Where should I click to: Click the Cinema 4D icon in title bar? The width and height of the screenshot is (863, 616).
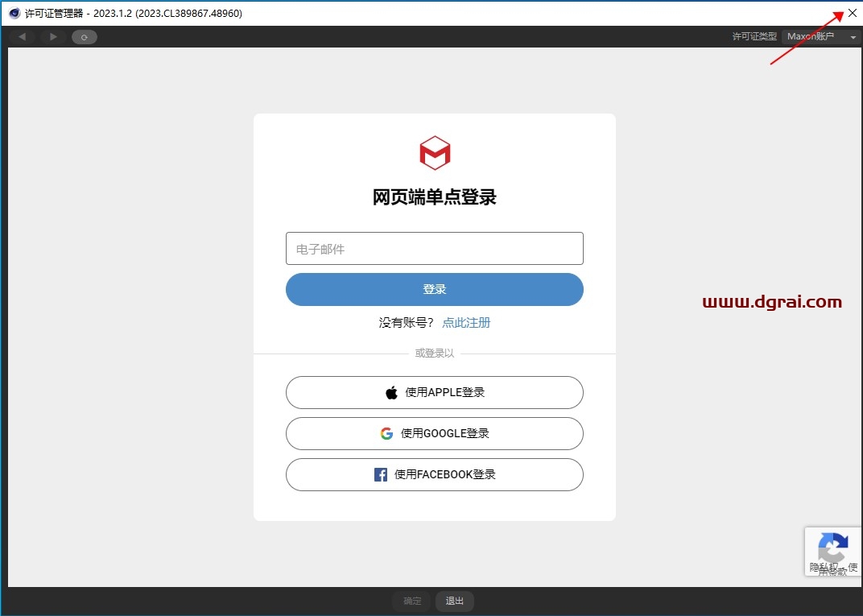[x=14, y=13]
